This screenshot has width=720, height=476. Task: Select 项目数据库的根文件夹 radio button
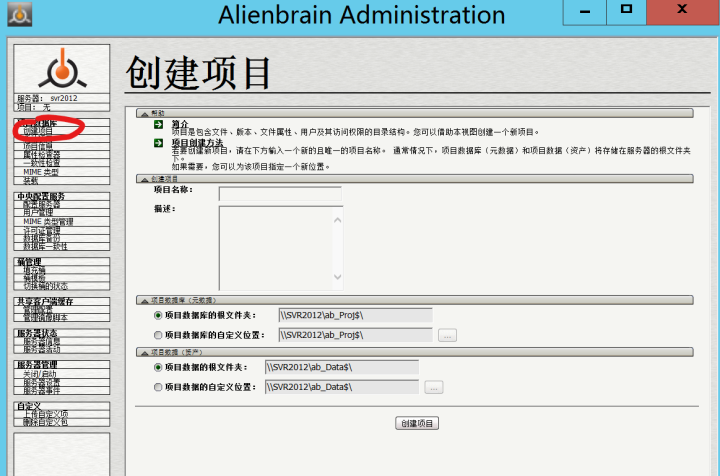158,315
